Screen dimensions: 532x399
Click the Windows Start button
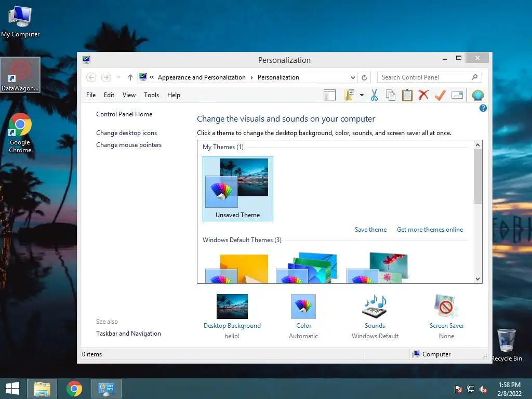click(x=12, y=389)
